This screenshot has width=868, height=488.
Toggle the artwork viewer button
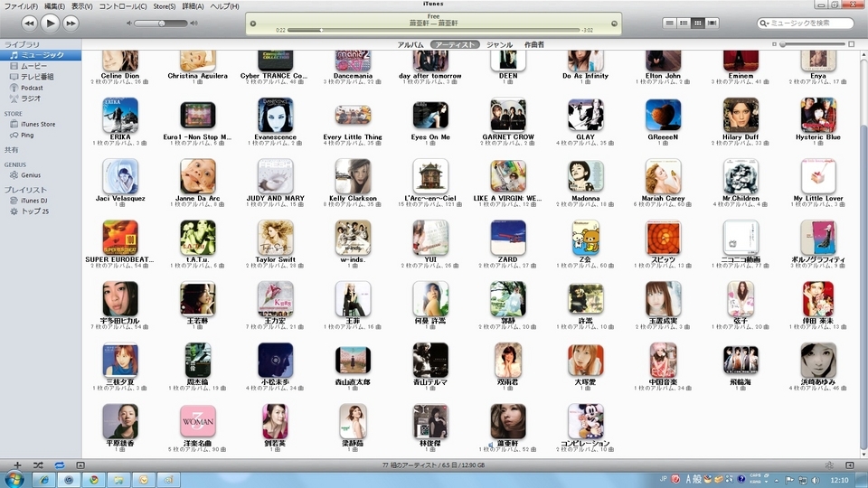80,465
